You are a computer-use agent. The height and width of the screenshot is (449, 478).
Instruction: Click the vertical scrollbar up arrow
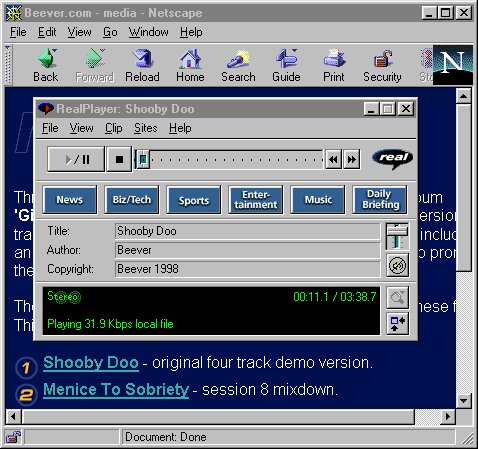(464, 96)
